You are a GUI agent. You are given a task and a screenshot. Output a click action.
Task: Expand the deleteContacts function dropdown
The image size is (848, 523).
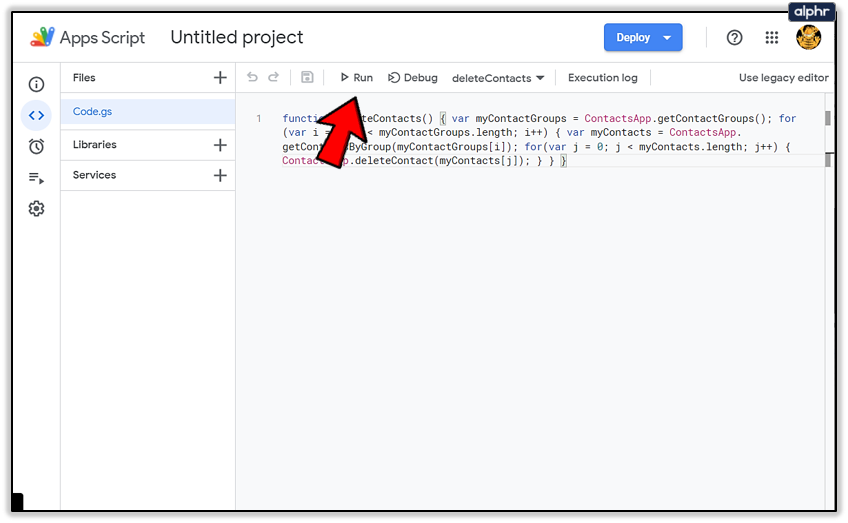498,78
